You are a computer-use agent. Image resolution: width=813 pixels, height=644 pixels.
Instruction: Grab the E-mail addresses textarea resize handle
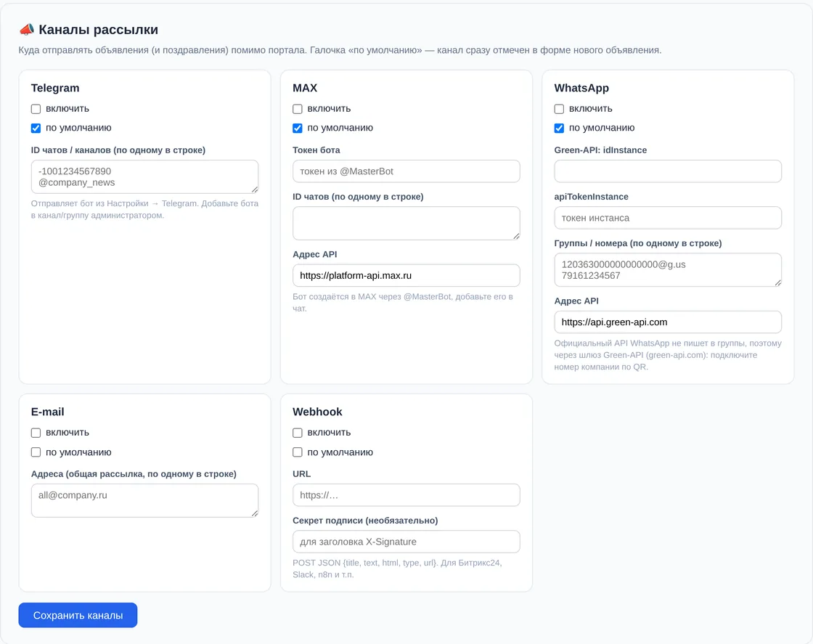[255, 513]
